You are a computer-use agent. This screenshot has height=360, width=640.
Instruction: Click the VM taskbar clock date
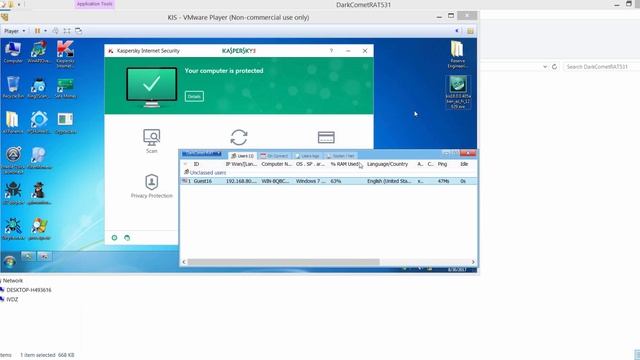click(x=456, y=270)
